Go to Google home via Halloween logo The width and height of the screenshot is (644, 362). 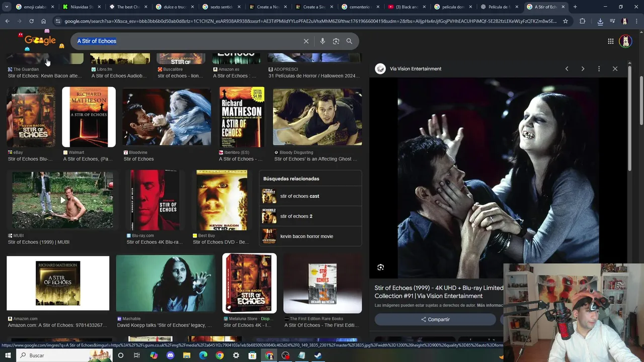coord(40,41)
